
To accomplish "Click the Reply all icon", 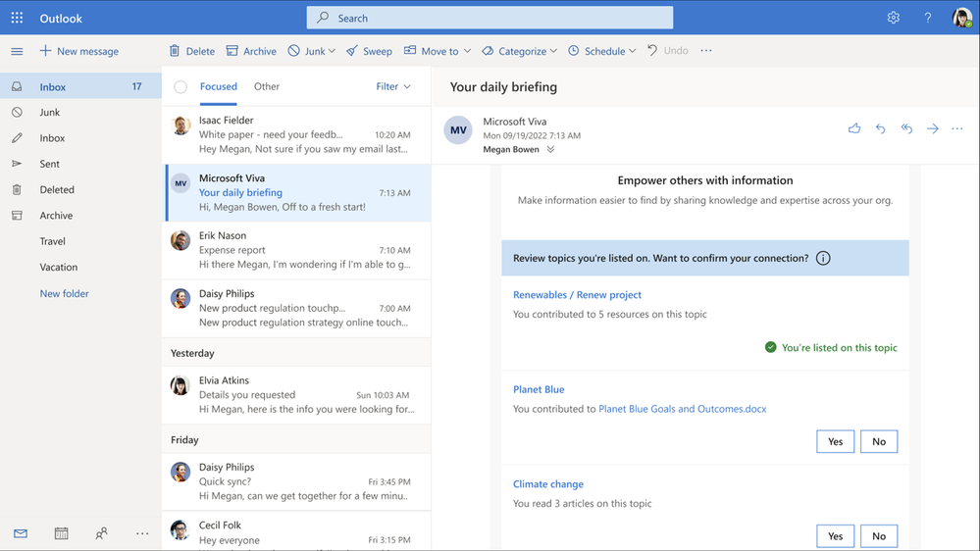I will pyautogui.click(x=906, y=128).
